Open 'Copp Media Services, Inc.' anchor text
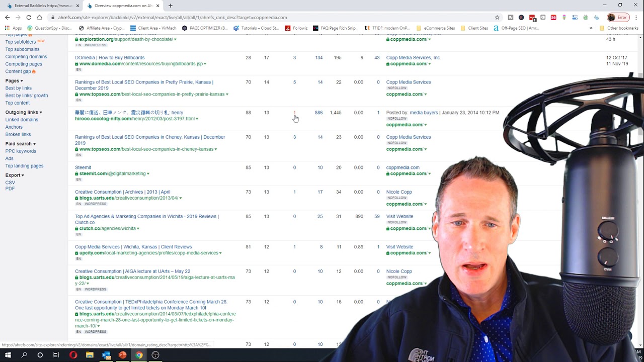Viewport: 644px width, 362px height. 414,58
